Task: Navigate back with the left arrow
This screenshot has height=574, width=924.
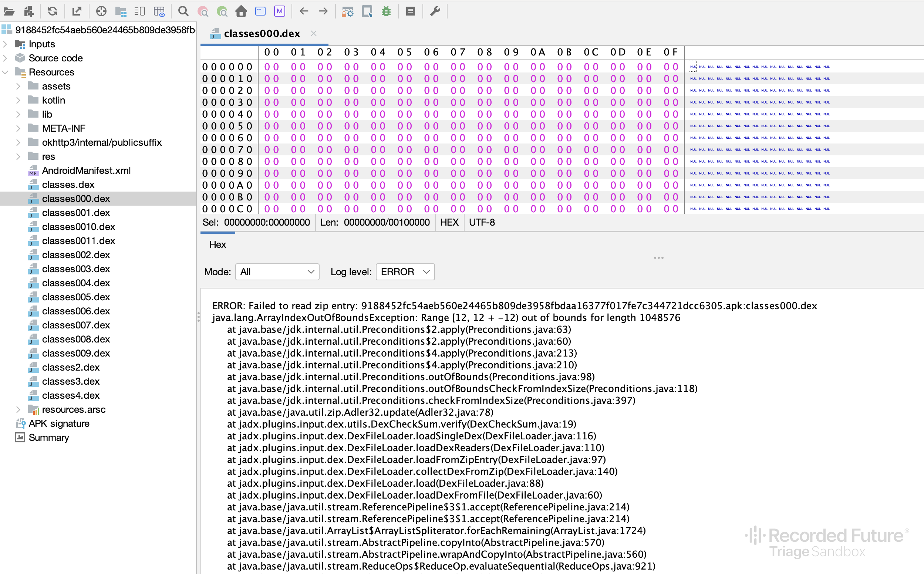Action: pyautogui.click(x=304, y=11)
